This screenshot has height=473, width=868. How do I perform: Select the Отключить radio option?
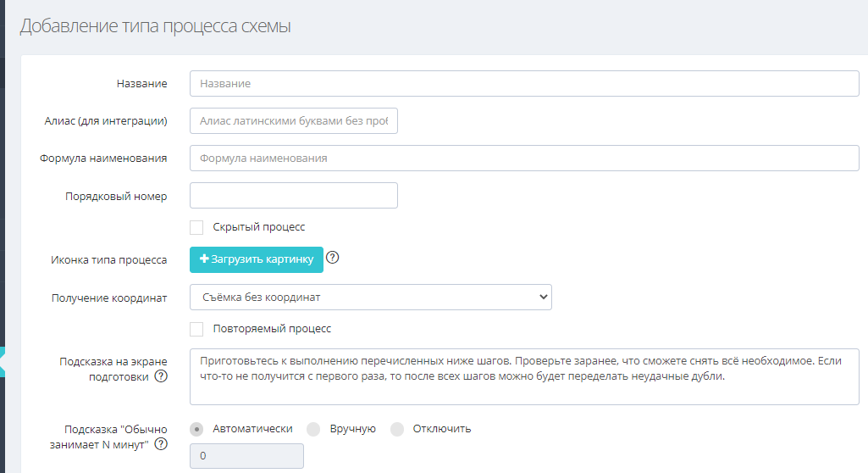pyautogui.click(x=397, y=429)
